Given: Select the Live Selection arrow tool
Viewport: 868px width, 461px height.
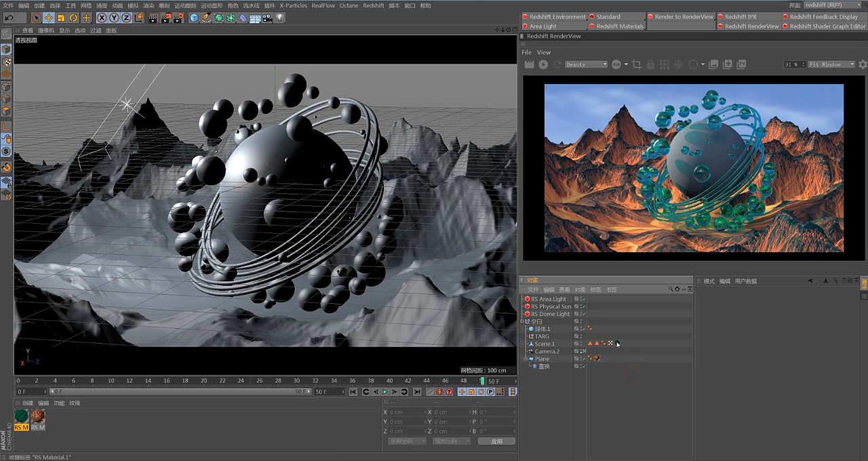Looking at the screenshot, I should [x=37, y=18].
